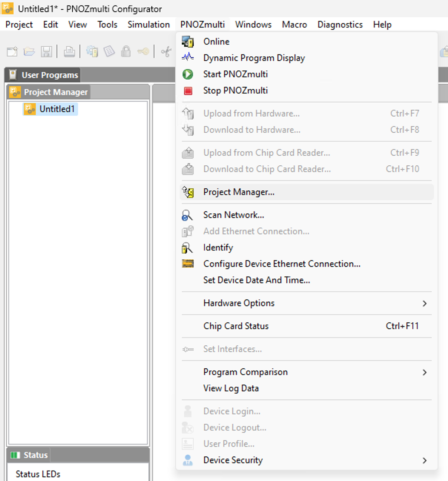Open the Project menu
448x481 pixels.
[19, 24]
